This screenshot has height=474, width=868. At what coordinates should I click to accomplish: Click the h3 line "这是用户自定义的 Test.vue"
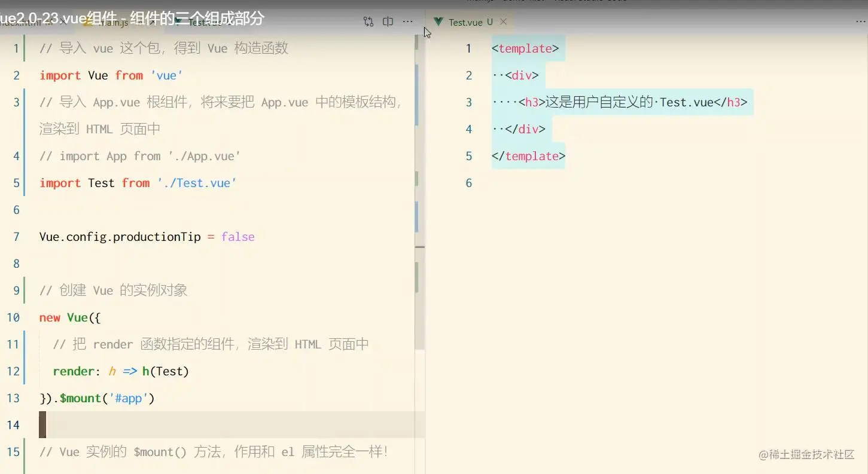(x=633, y=102)
